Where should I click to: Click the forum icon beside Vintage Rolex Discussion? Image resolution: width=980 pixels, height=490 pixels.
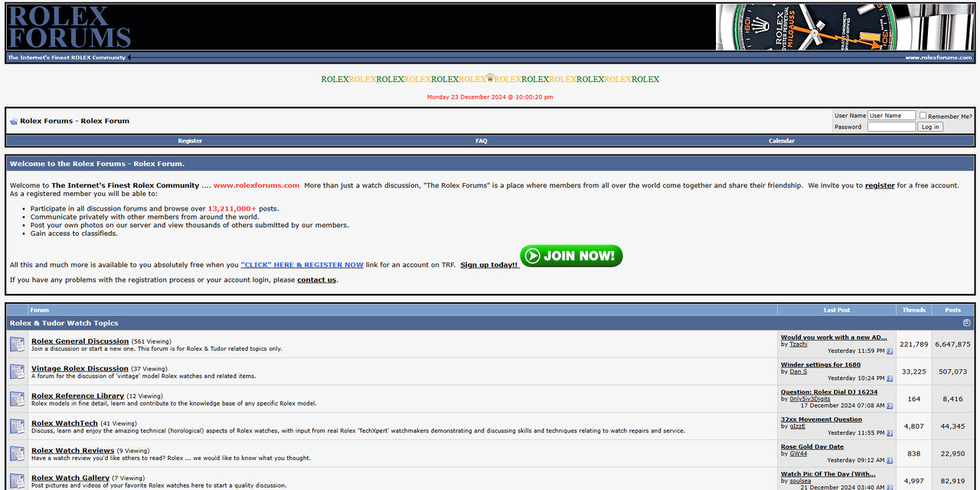[18, 372]
